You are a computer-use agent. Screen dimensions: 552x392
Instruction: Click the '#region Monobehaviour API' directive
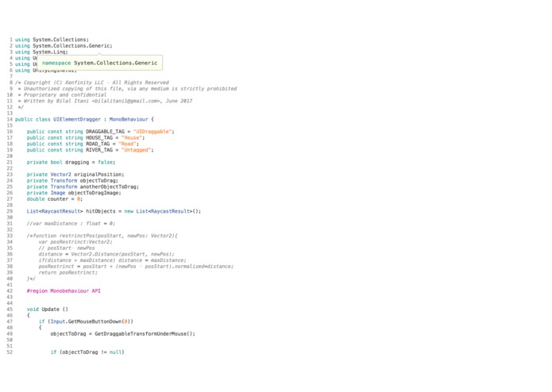click(64, 291)
